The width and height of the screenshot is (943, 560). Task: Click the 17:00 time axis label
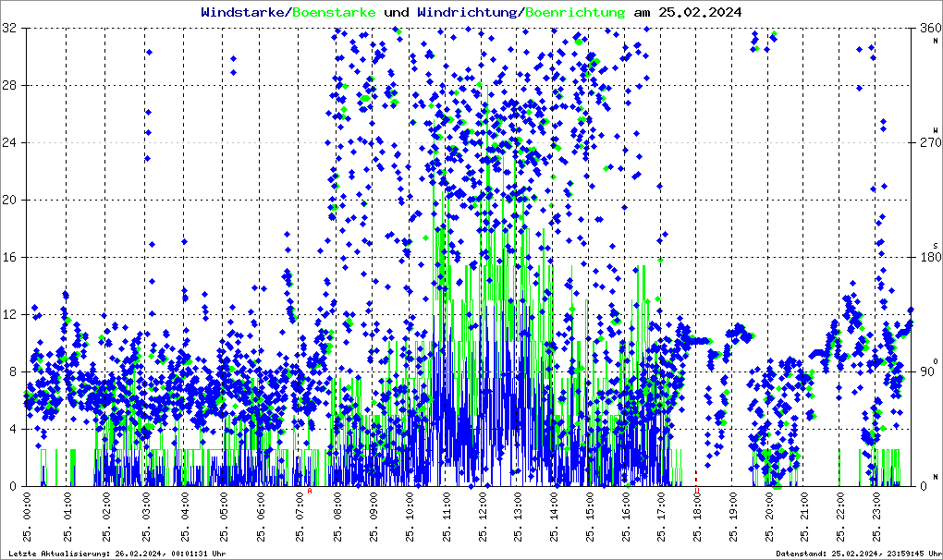click(x=662, y=517)
